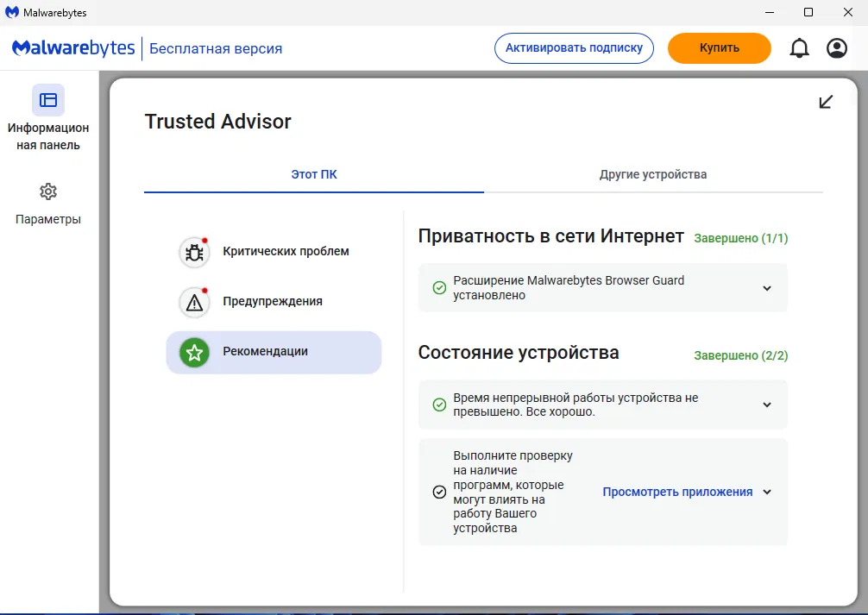Screen dimensions: 868x615
Task: Click the uptime Все хорошо text
Action: tap(576, 405)
